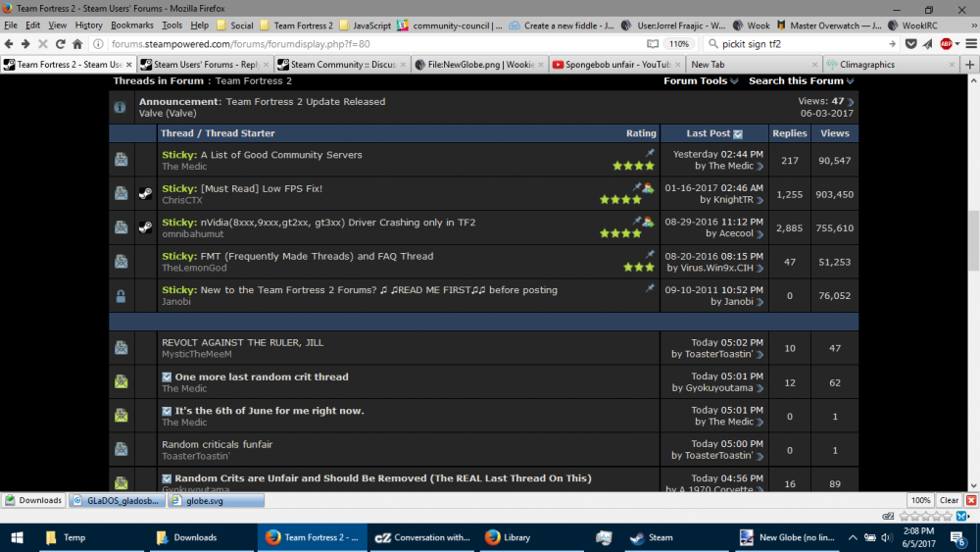Click the browser Forward arrow

click(25, 44)
